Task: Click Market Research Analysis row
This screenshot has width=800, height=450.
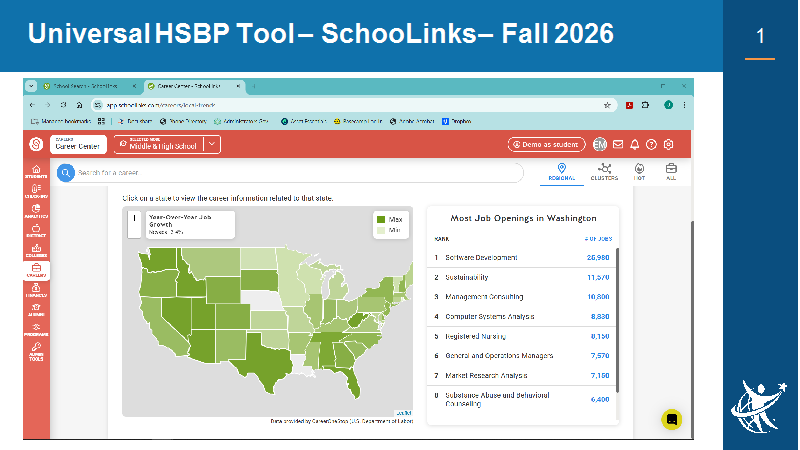Action: tap(521, 376)
